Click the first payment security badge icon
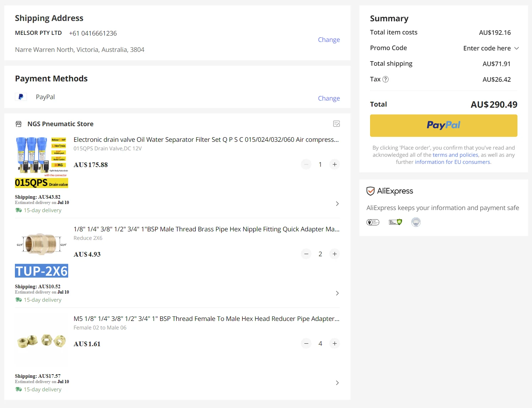The height and width of the screenshot is (408, 532). point(373,222)
